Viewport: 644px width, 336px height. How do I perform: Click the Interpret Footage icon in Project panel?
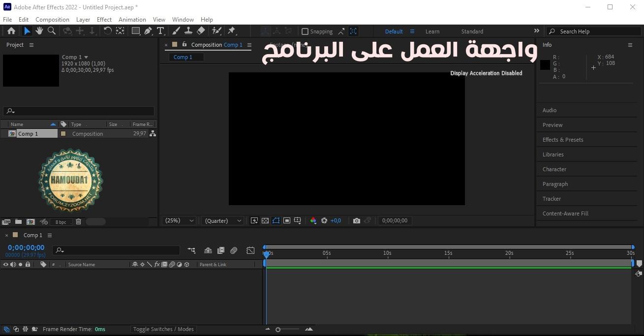(6, 222)
